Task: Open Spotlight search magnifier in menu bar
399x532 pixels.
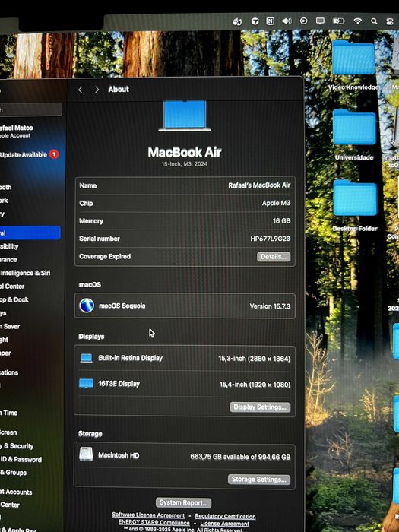Action: click(x=374, y=21)
